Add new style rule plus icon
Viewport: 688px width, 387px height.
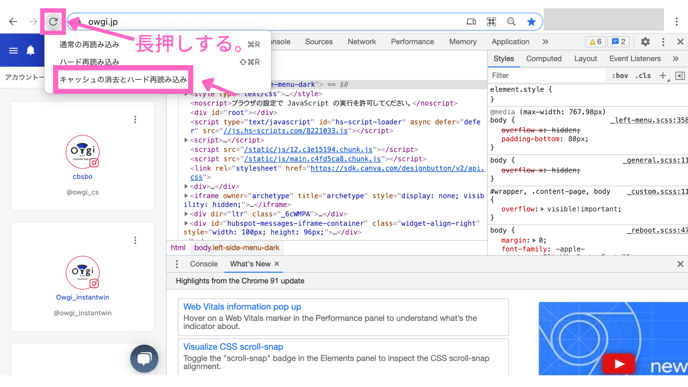pyautogui.click(x=663, y=76)
